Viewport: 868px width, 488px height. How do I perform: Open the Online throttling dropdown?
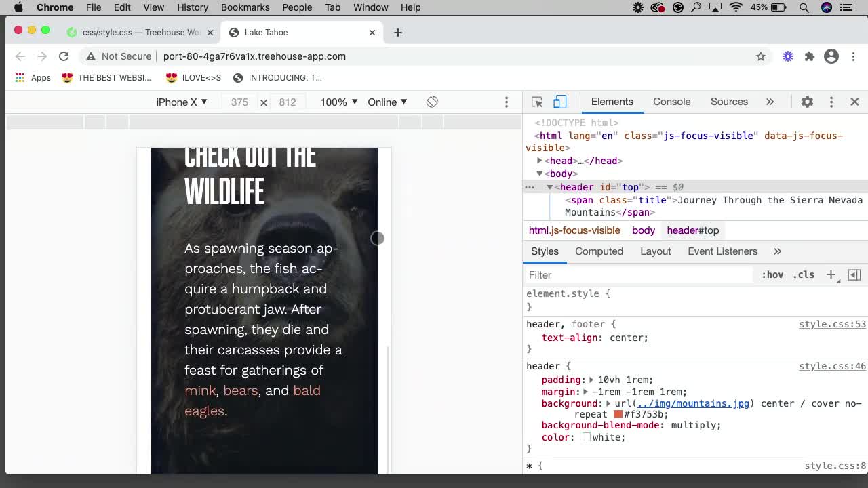point(387,102)
